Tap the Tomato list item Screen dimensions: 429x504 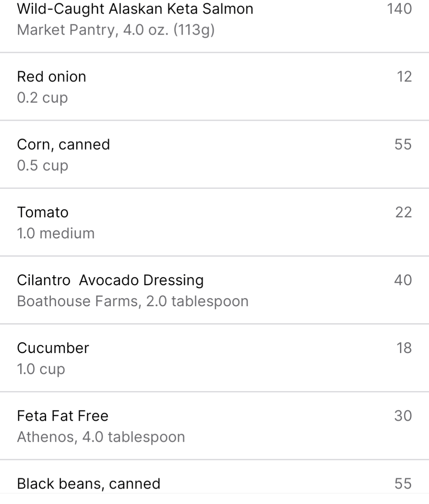pyautogui.click(x=214, y=222)
